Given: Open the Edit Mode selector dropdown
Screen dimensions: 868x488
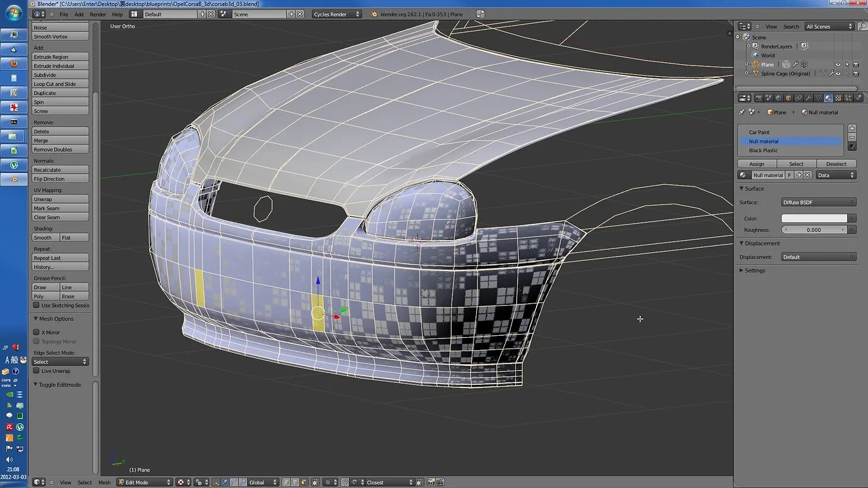Looking at the screenshot, I should point(145,482).
